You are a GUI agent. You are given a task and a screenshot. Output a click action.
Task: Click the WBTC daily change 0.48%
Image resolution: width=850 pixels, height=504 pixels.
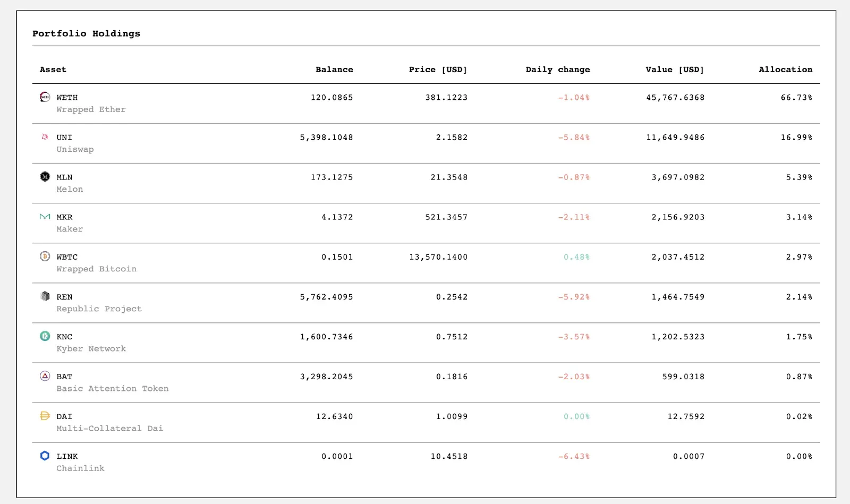(576, 257)
